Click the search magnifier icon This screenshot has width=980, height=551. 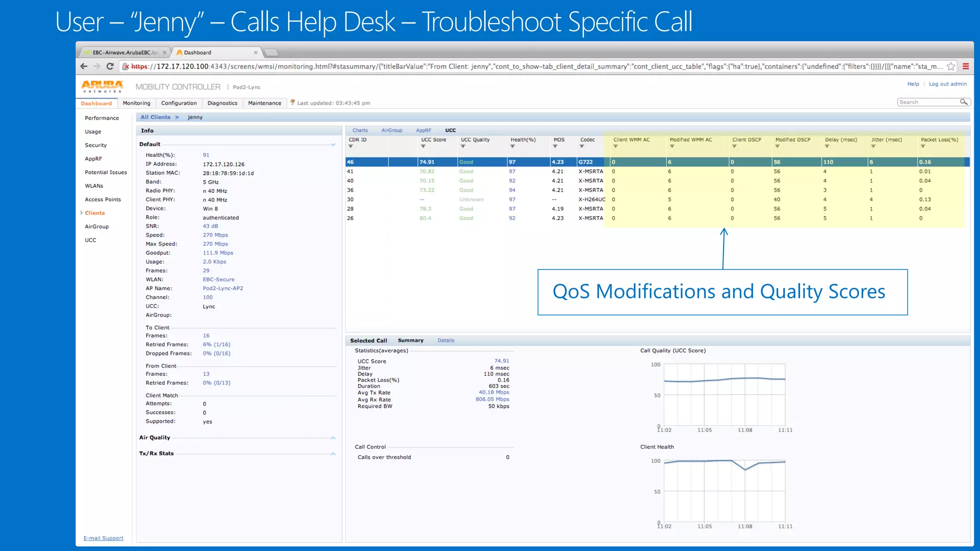(x=964, y=102)
